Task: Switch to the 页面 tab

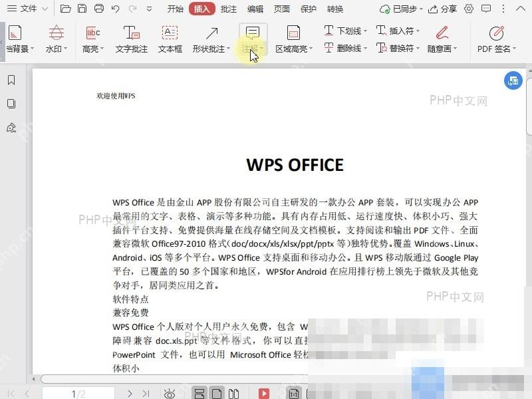Action: (281, 9)
